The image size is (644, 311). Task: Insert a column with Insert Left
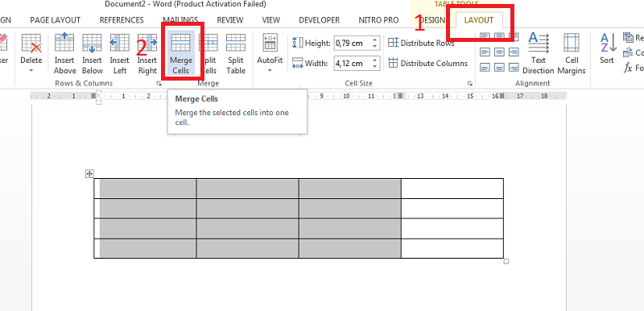pyautogui.click(x=119, y=54)
